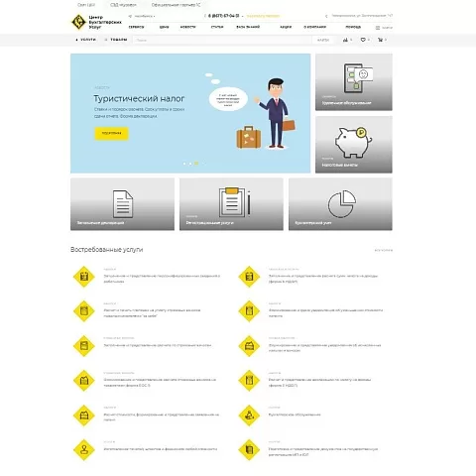The height and width of the screenshot is (476, 476).
Task: Click the Туристический налог headline
Action: (139, 98)
